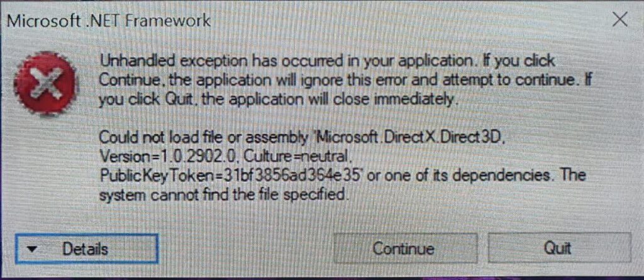Click the PublicKeyToken=31bf3856ad364e35 text
Viewport: 644px width, 280px height.
click(231, 175)
